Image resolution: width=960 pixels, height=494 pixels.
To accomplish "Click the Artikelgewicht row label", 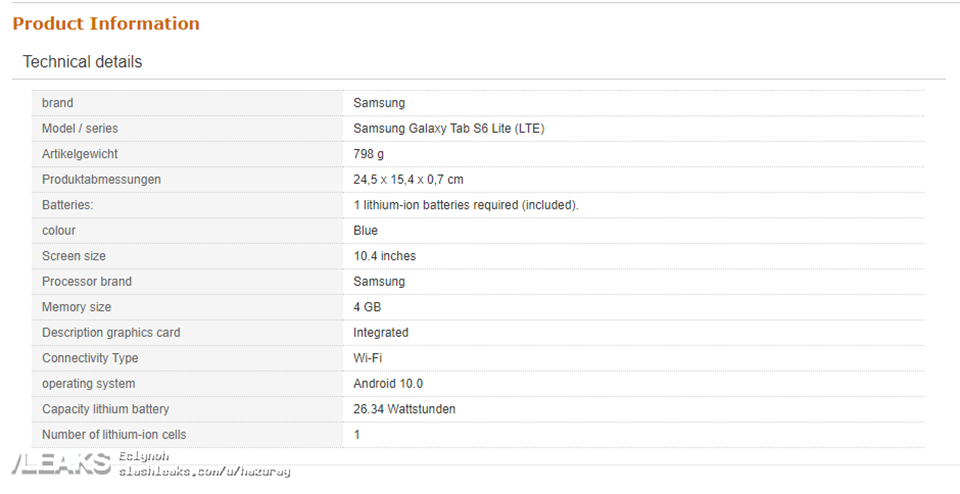I will (80, 154).
